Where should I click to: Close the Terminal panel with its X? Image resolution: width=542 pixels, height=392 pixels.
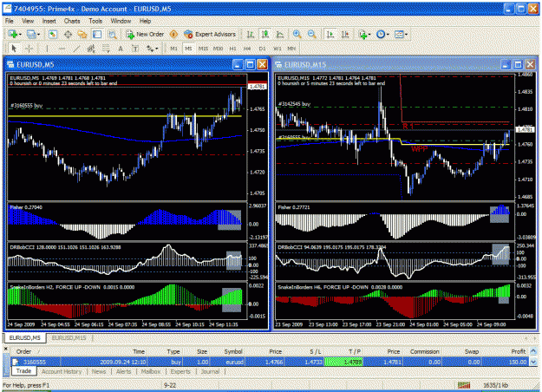point(5,350)
